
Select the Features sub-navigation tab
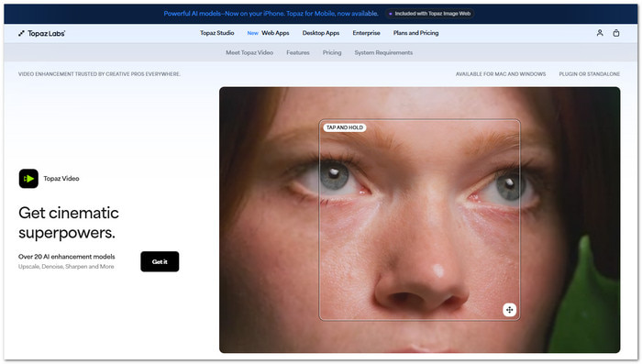point(298,53)
